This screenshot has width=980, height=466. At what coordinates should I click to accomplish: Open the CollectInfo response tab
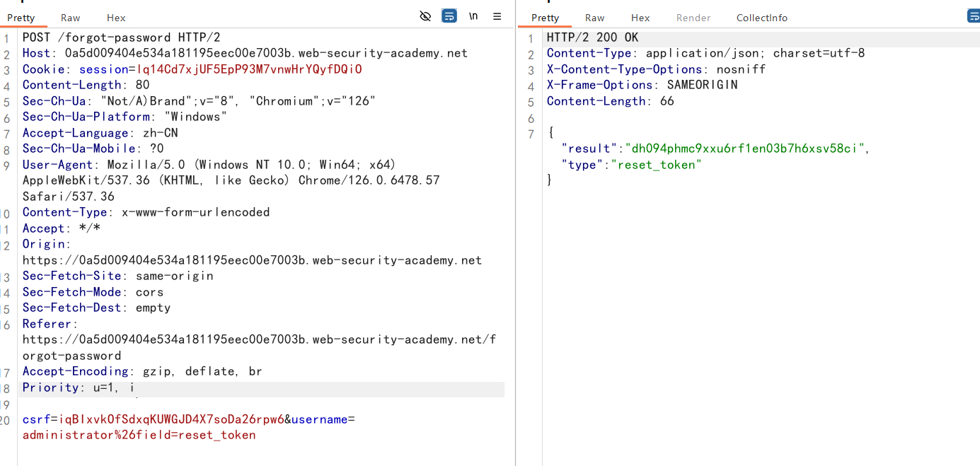pyautogui.click(x=761, y=18)
